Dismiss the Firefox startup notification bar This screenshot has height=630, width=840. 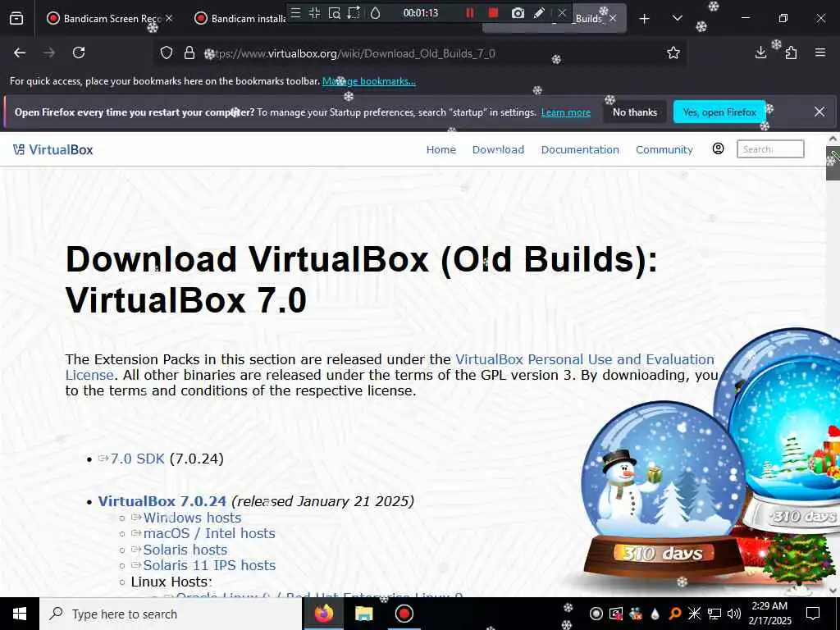coord(819,112)
